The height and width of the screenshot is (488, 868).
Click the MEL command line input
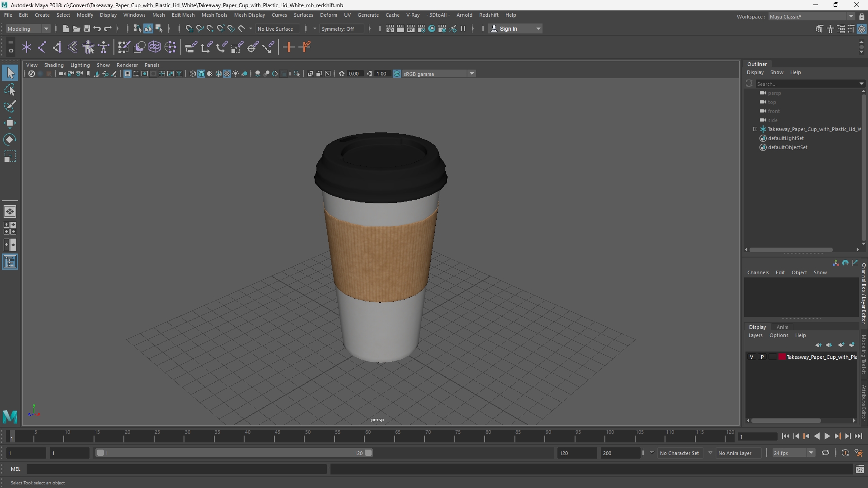[x=176, y=469]
